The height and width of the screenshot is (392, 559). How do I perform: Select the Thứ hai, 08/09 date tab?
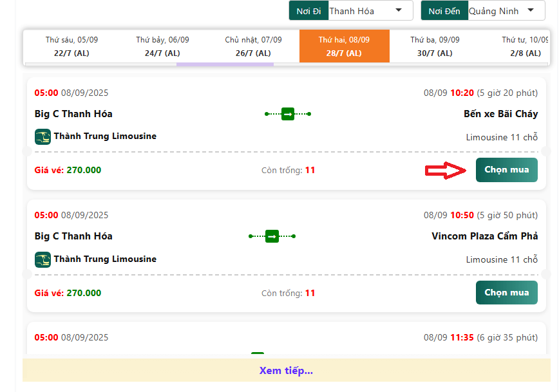coord(344,46)
